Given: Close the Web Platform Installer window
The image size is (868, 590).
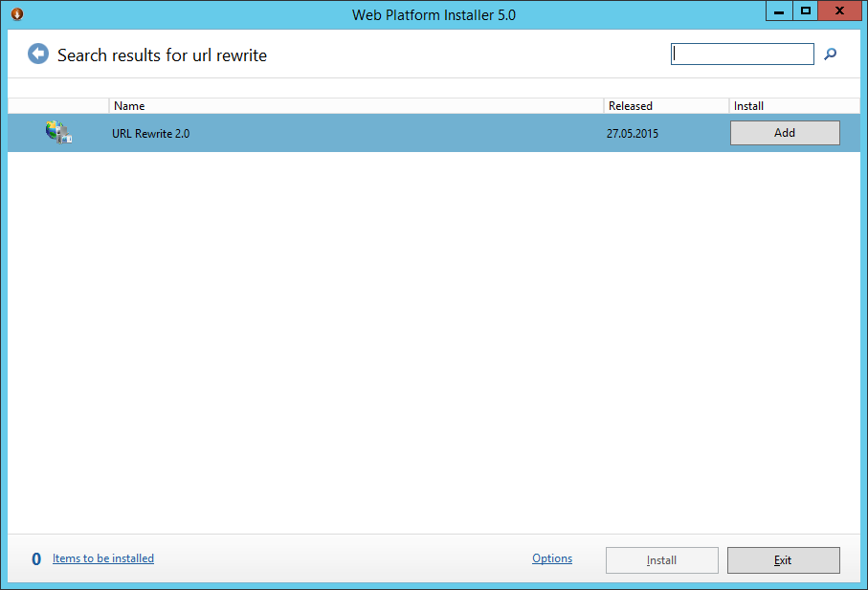Looking at the screenshot, I should pyautogui.click(x=839, y=11).
